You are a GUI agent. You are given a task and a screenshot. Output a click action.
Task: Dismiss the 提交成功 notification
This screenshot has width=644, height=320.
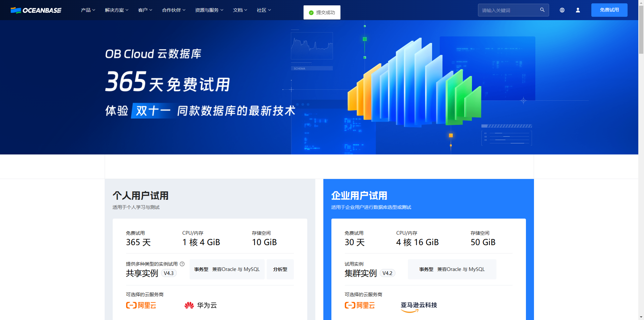tap(322, 12)
